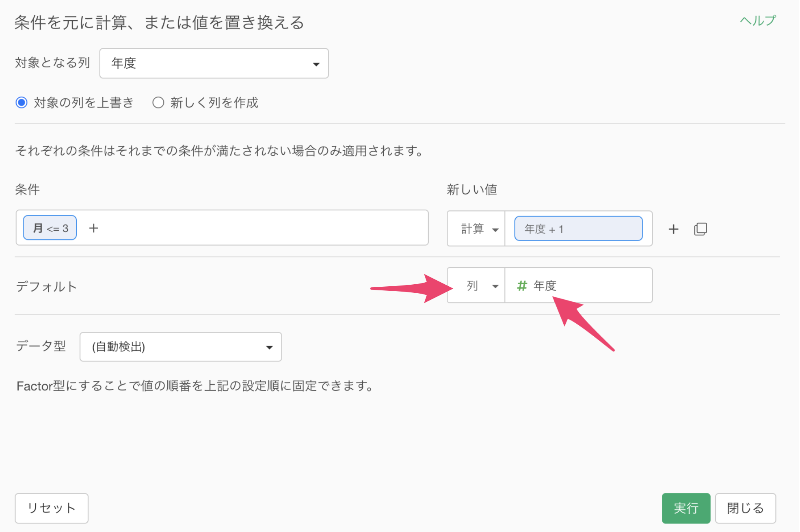Click the 閉じる button
The image size is (800, 532).
tap(745, 508)
